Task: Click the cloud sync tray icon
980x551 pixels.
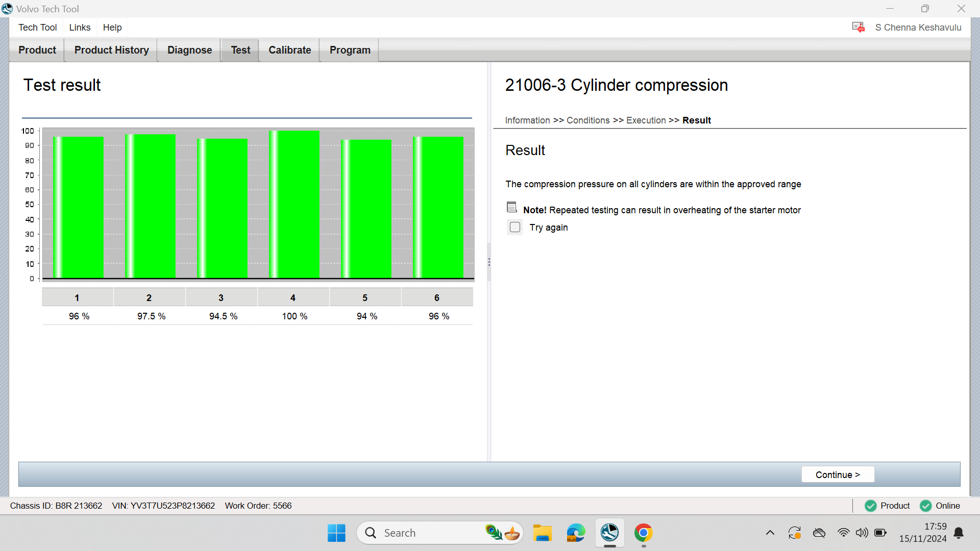Action: click(819, 533)
